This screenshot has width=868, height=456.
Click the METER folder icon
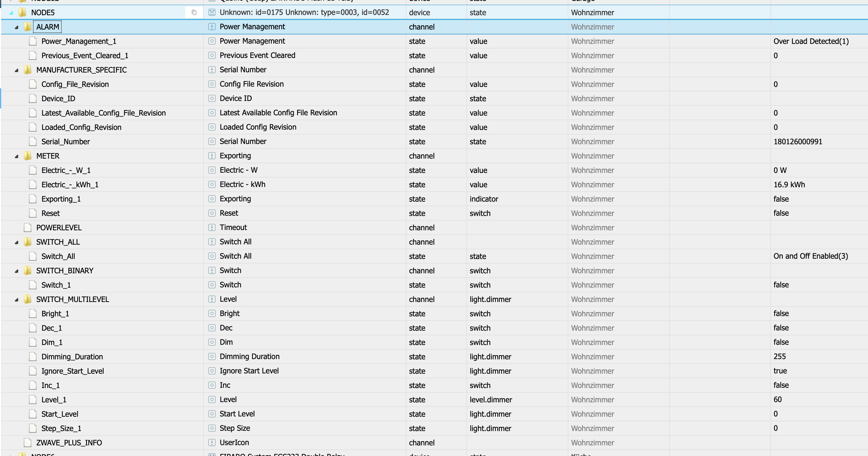click(27, 156)
